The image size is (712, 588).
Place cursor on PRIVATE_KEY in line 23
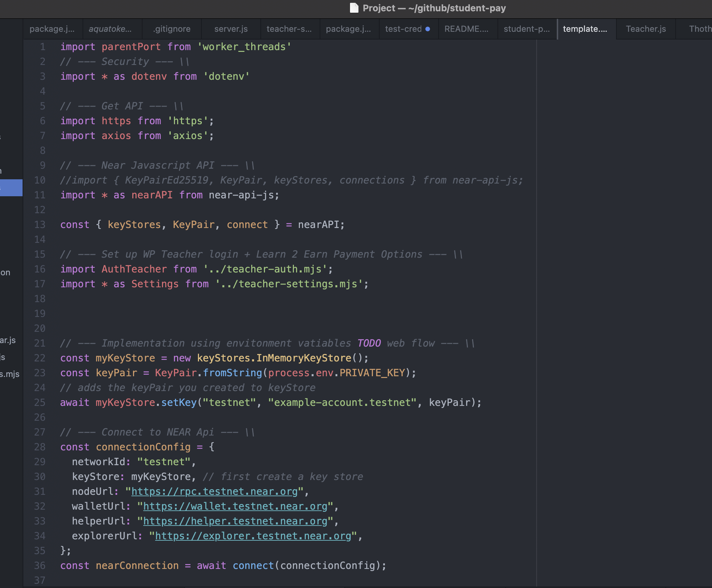click(x=372, y=373)
